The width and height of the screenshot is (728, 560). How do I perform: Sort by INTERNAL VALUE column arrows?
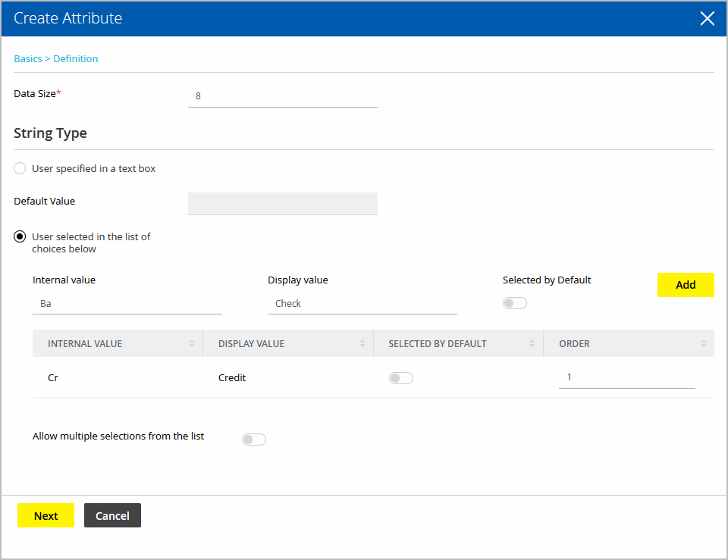click(x=192, y=343)
